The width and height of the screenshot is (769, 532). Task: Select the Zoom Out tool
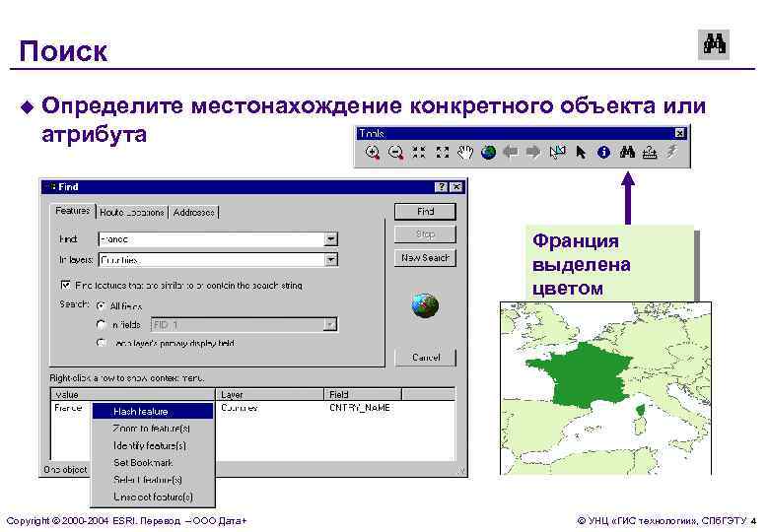(395, 153)
